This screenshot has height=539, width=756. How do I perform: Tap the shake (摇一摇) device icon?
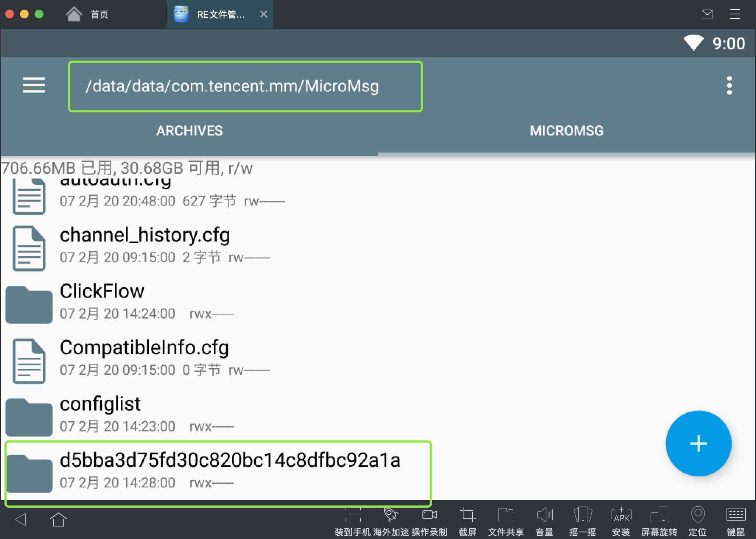coord(582,515)
